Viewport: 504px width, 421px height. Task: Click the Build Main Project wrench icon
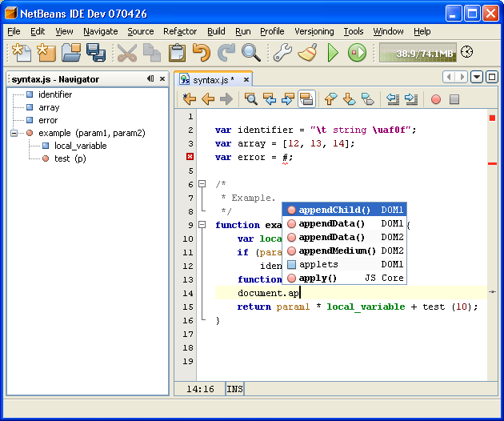coord(282,52)
